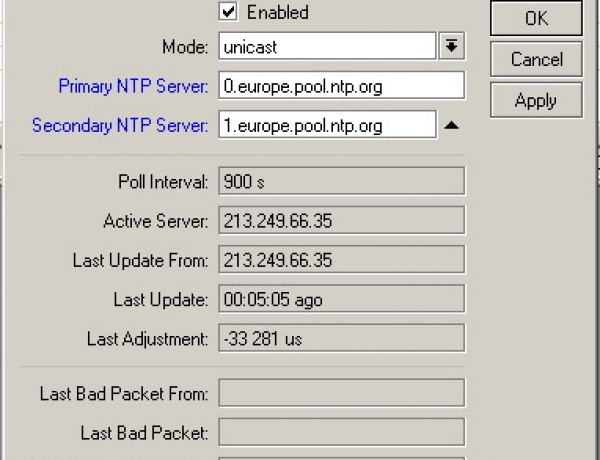Click the Mode field showing unicast
The height and width of the screenshot is (460, 600).
coord(326,46)
